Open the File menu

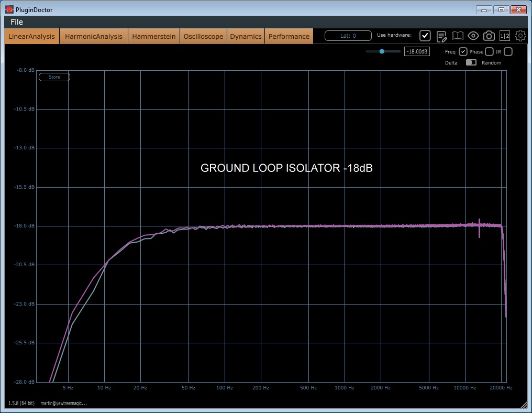[x=17, y=22]
